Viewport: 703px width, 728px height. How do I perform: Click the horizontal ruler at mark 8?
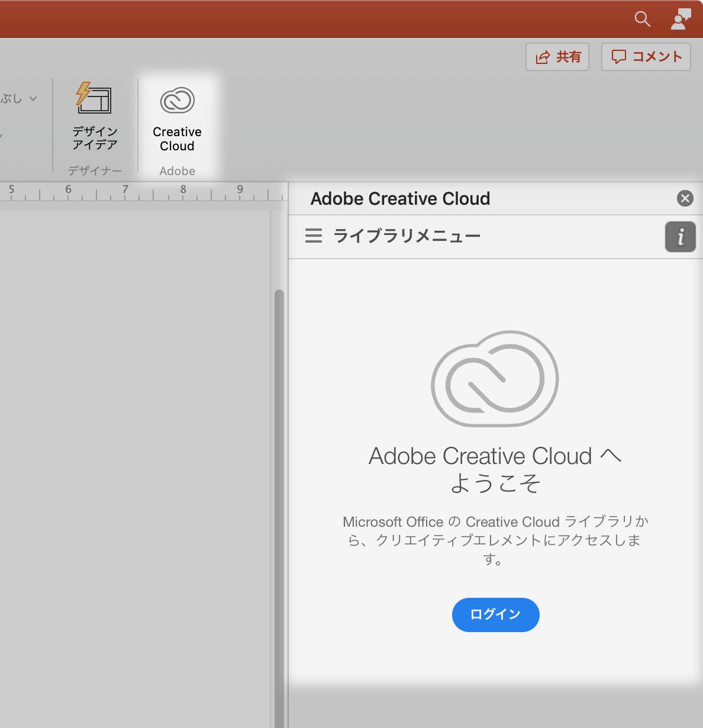[183, 190]
